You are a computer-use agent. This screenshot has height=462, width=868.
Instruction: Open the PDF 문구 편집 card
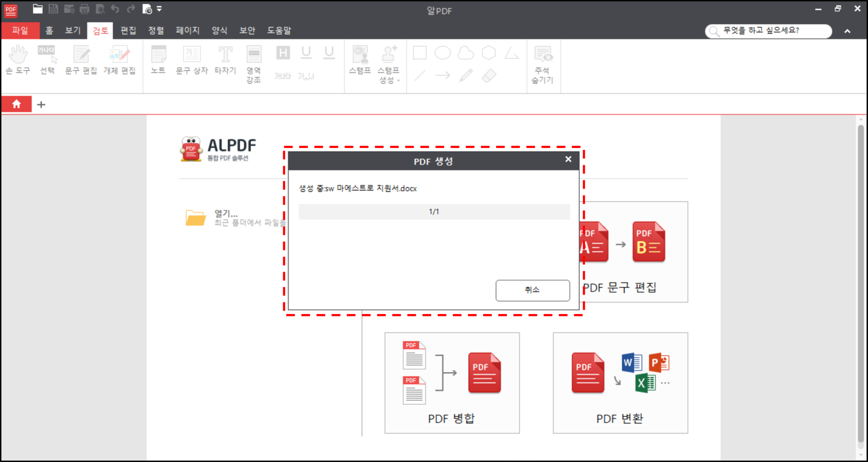pyautogui.click(x=634, y=252)
